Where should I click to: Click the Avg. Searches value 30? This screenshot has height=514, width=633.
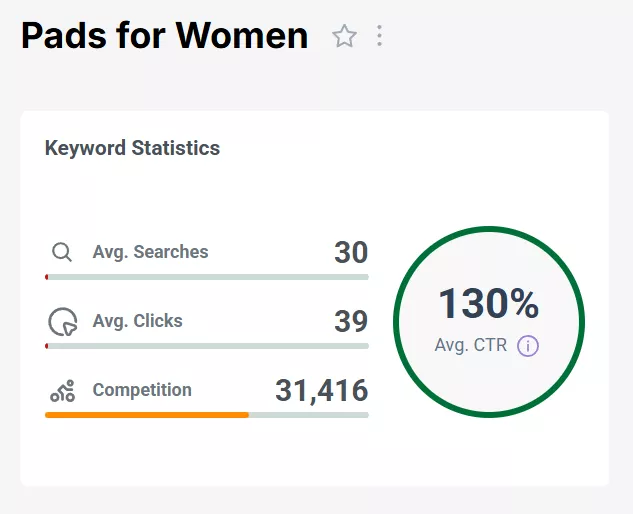351,253
